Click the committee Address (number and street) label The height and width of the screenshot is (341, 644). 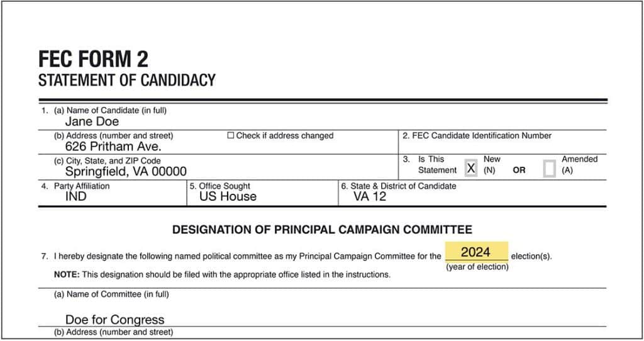(x=113, y=332)
